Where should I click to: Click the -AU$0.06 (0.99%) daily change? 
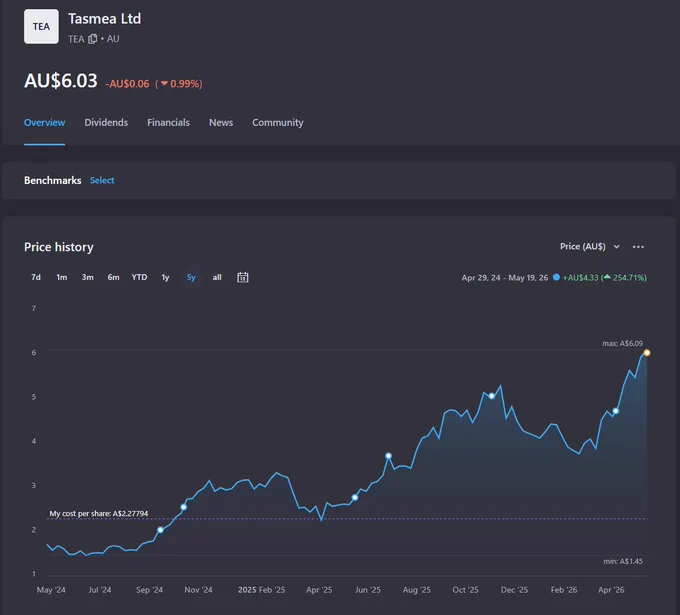point(154,84)
